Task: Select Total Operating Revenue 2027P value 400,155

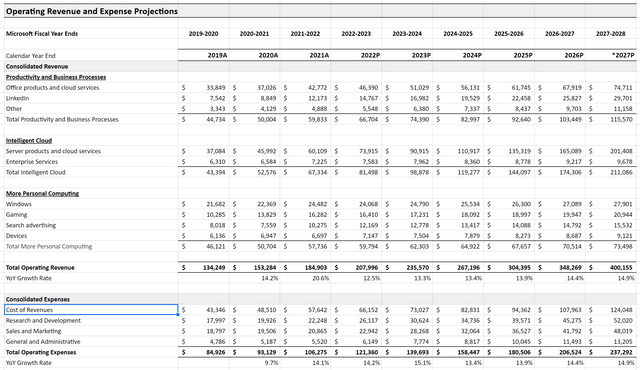Action: tap(621, 268)
